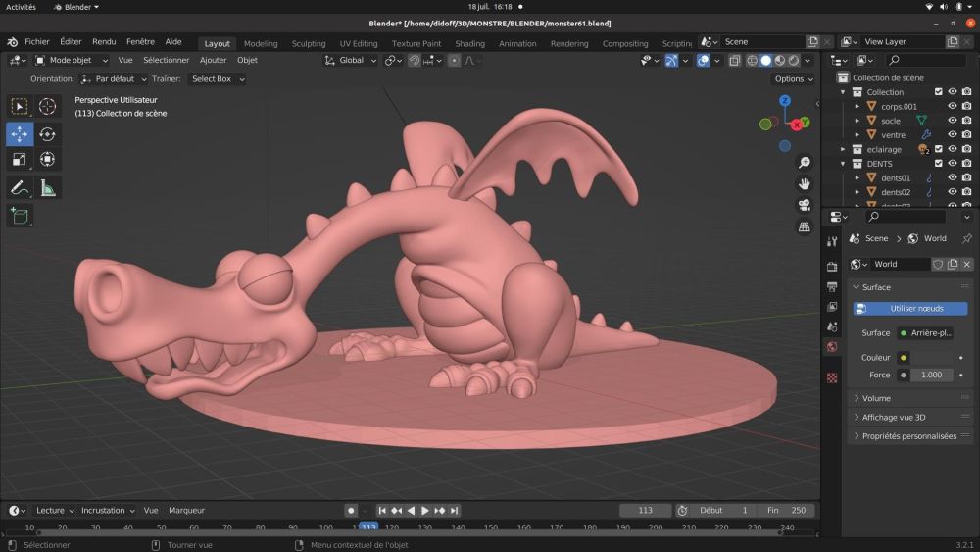This screenshot has height=552, width=980.
Task: Select the Scale tool
Action: coord(20,160)
